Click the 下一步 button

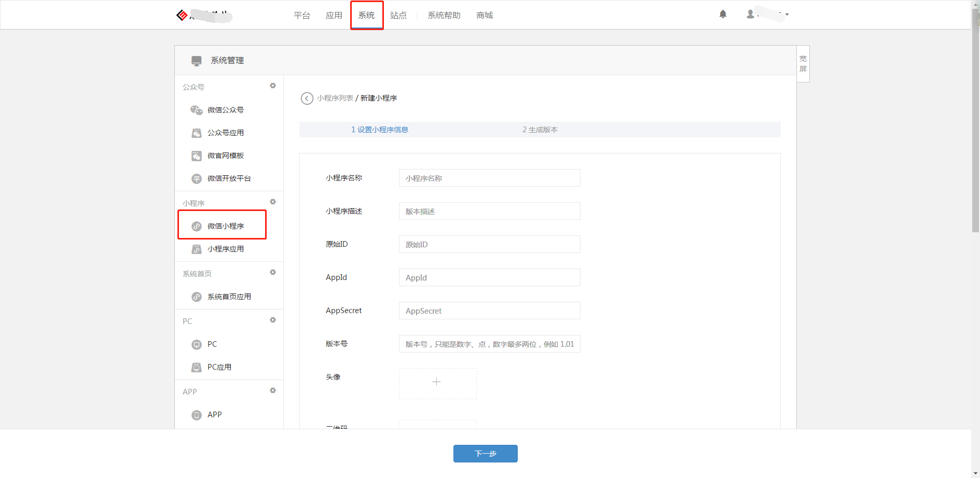coord(486,454)
